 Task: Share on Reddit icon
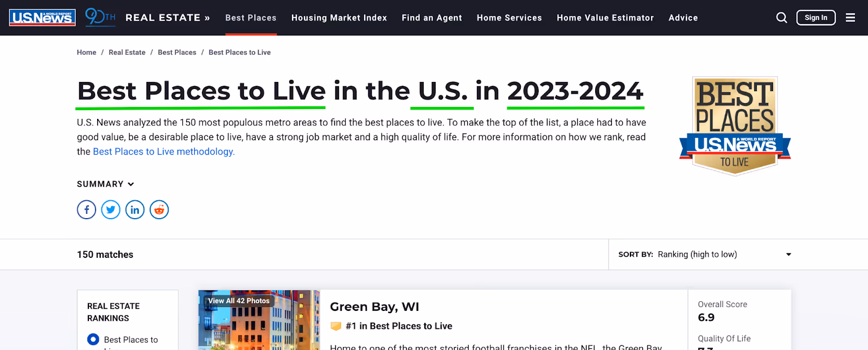[x=159, y=209]
